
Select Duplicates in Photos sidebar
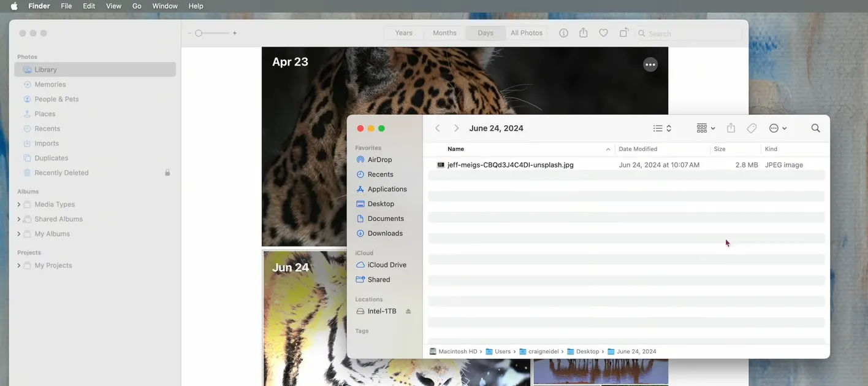coord(95,158)
